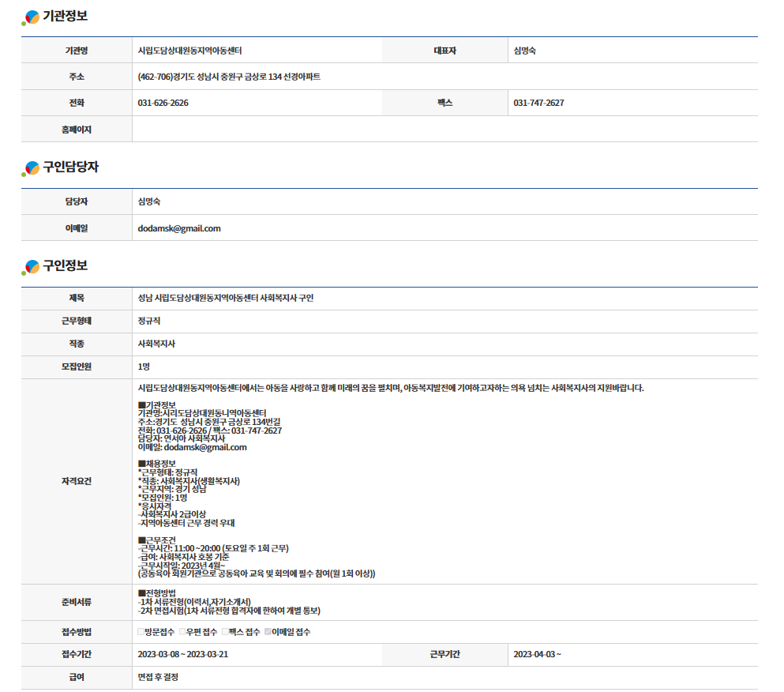This screenshot has width=784, height=692.
Task: Click the 제목 label cell
Action: (77, 298)
